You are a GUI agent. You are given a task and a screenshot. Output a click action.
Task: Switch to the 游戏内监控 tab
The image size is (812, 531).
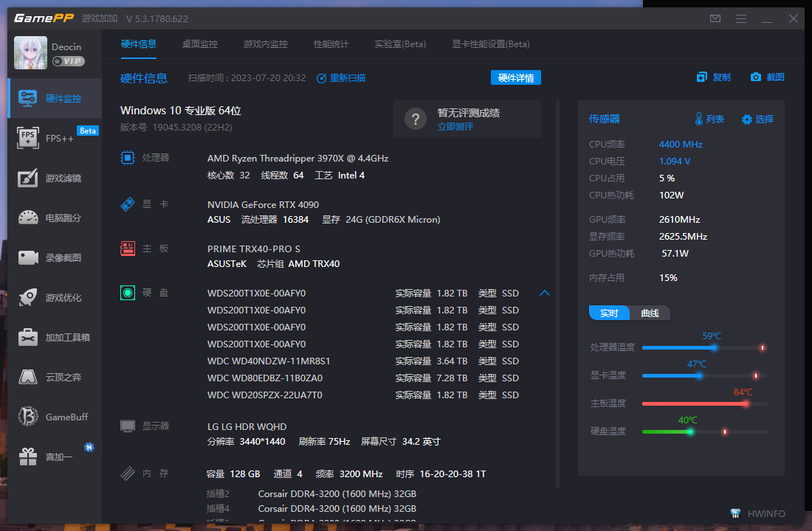pyautogui.click(x=266, y=44)
